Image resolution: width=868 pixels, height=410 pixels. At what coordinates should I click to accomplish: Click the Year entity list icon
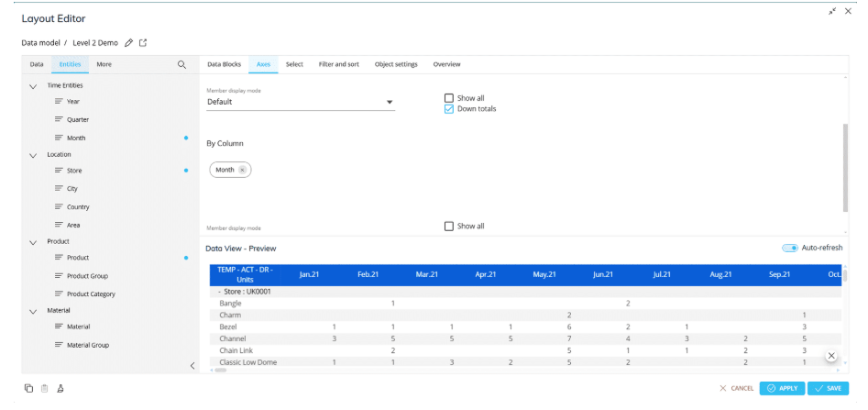tap(58, 102)
